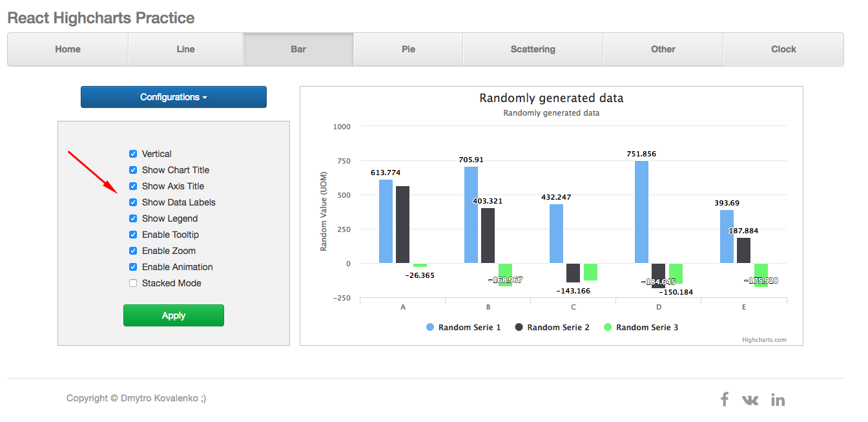This screenshot has height=422, width=868.
Task: Navigate to the Clock tab
Action: (x=783, y=49)
